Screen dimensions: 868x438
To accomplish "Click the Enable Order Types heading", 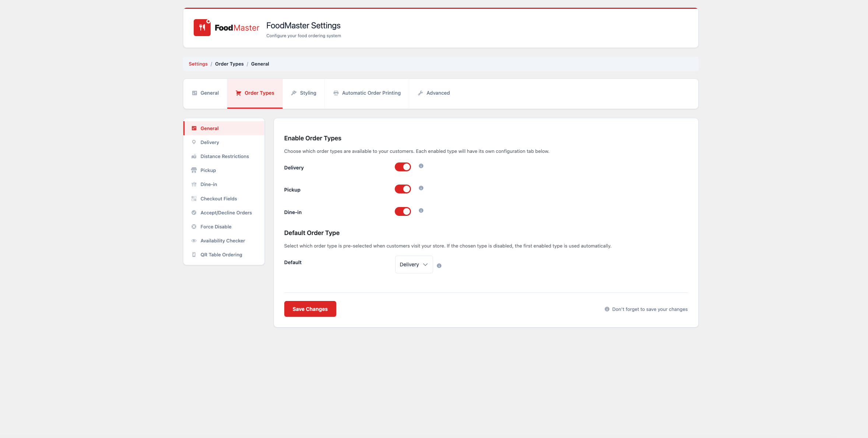I will pos(313,138).
